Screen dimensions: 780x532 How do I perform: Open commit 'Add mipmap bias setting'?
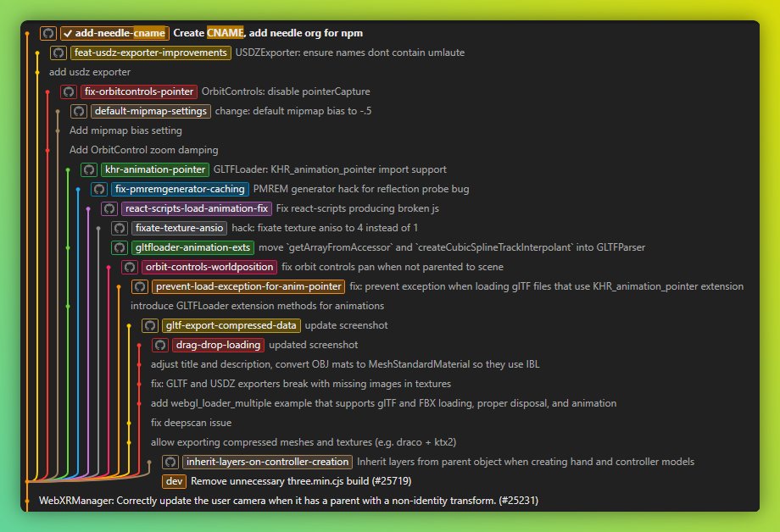(x=125, y=130)
